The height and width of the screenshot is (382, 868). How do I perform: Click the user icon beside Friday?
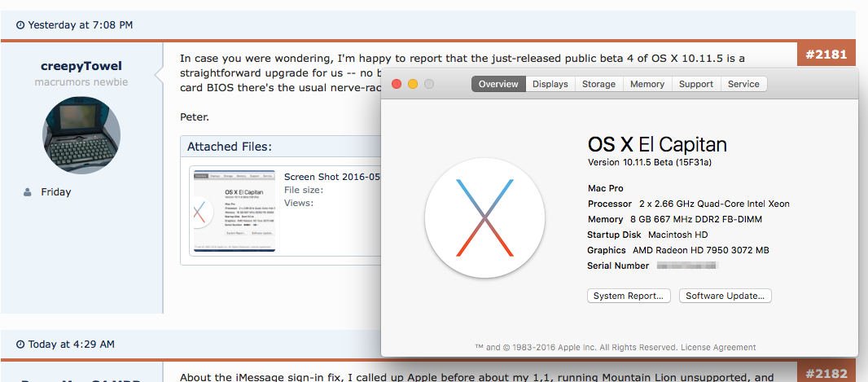point(27,193)
